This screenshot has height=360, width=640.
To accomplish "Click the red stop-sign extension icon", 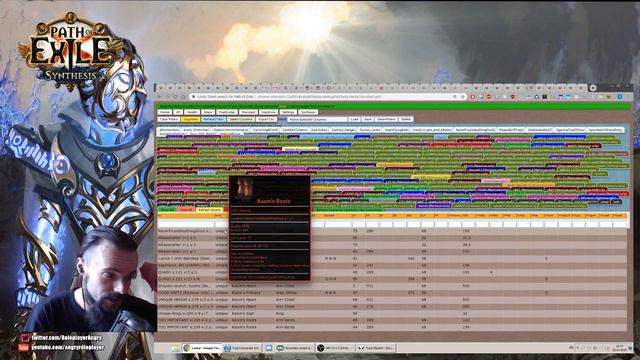I will [x=489, y=97].
